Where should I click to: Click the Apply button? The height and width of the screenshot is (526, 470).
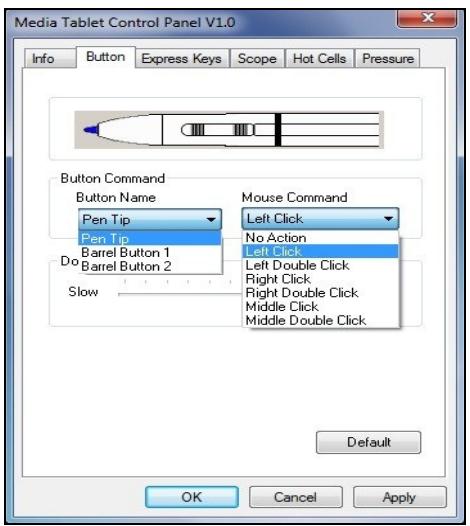400,497
